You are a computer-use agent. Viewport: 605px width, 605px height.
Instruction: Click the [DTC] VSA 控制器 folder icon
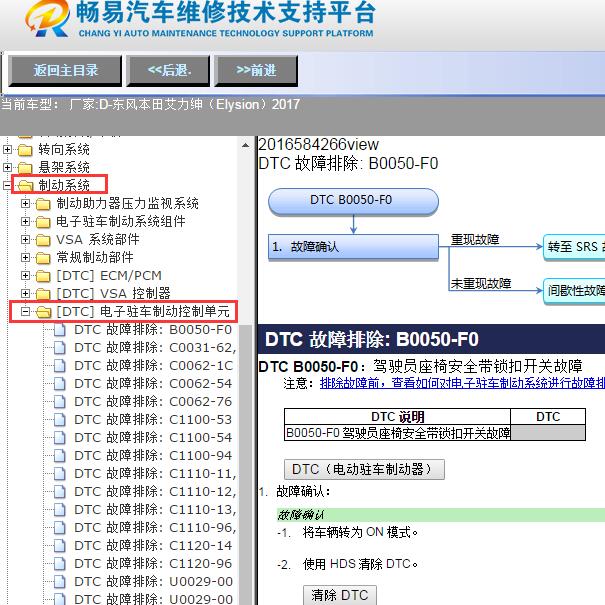43,294
